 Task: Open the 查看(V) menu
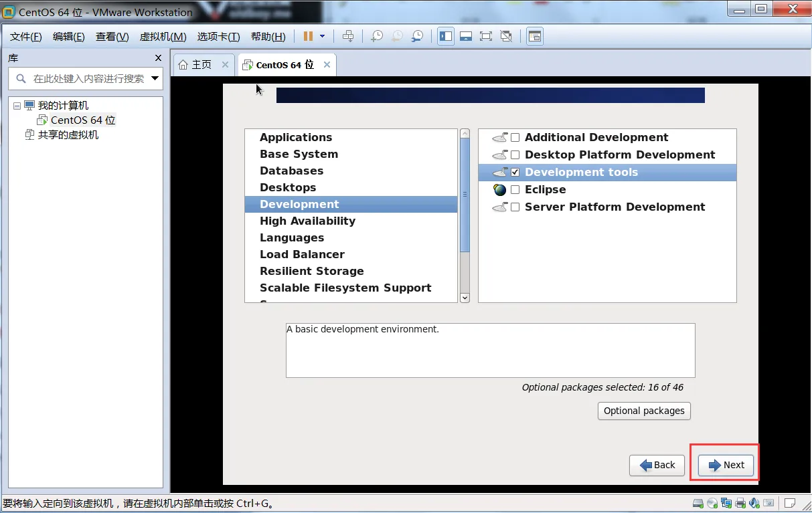tap(112, 36)
